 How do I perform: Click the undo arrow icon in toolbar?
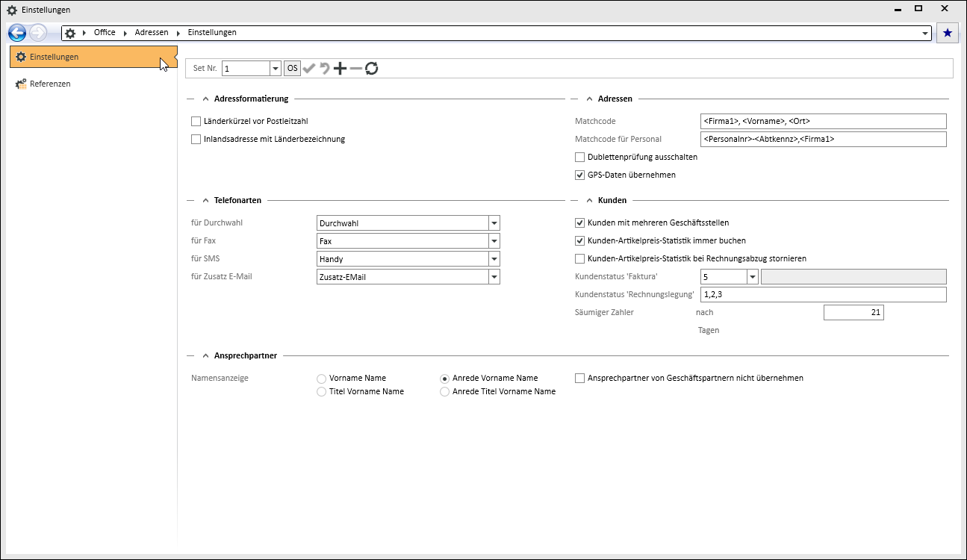(x=325, y=69)
